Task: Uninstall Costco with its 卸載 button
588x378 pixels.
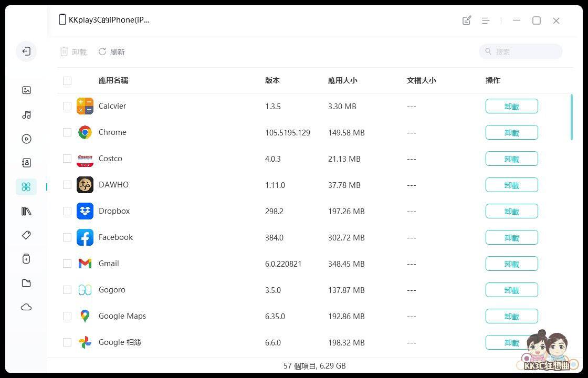Action: 511,159
